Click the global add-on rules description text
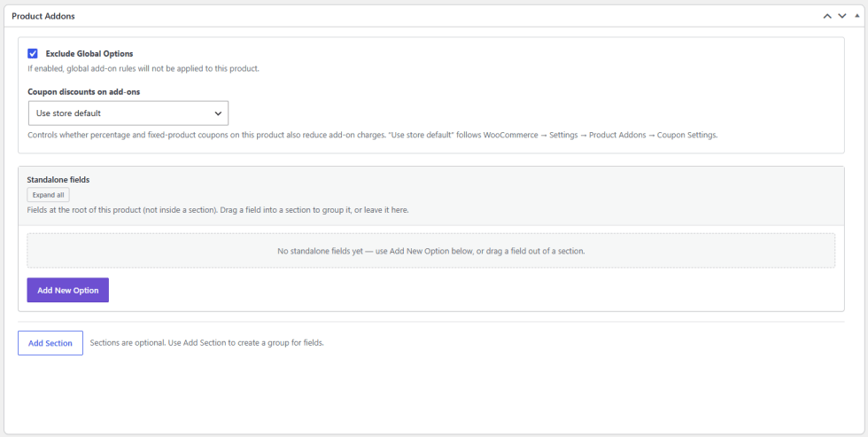Image resolution: width=868 pixels, height=437 pixels. pos(143,69)
